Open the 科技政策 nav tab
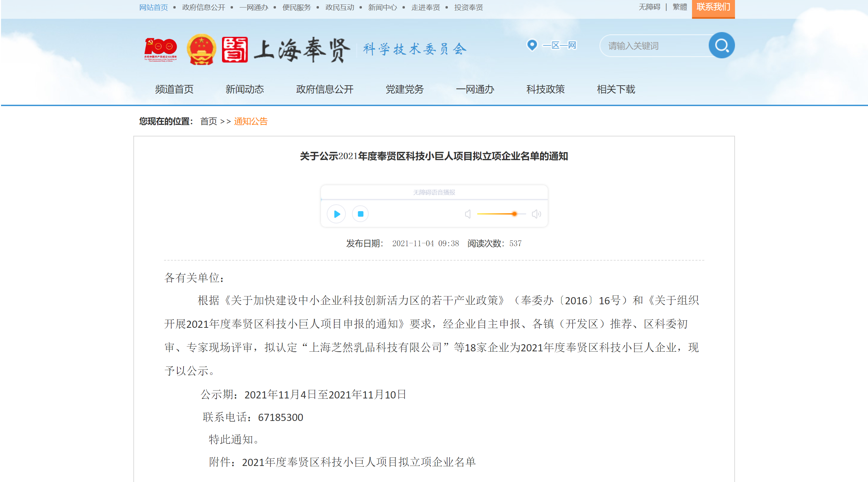This screenshot has height=482, width=868. coord(545,89)
